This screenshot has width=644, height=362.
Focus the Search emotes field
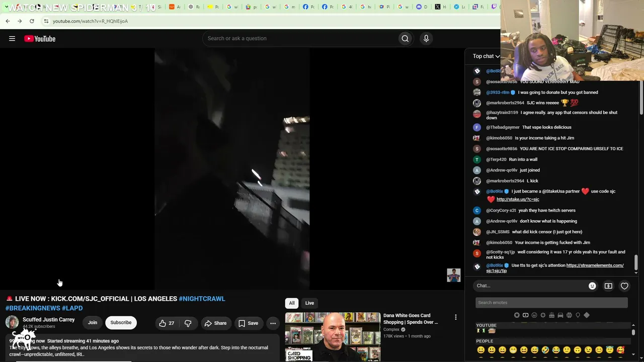pyautogui.click(x=551, y=303)
